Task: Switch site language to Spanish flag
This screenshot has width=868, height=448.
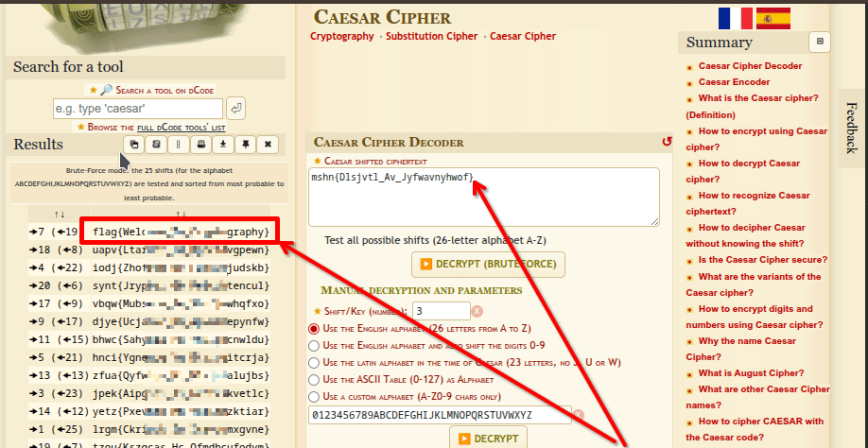Action: coord(773,18)
